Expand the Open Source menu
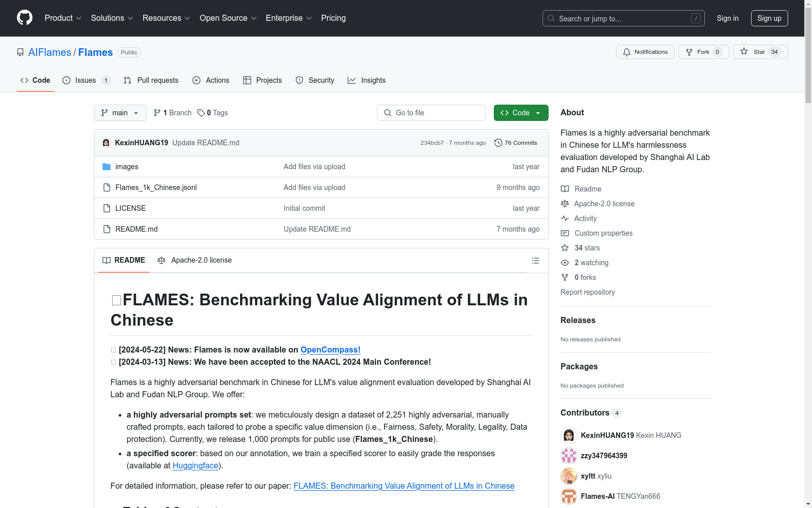 [228, 18]
